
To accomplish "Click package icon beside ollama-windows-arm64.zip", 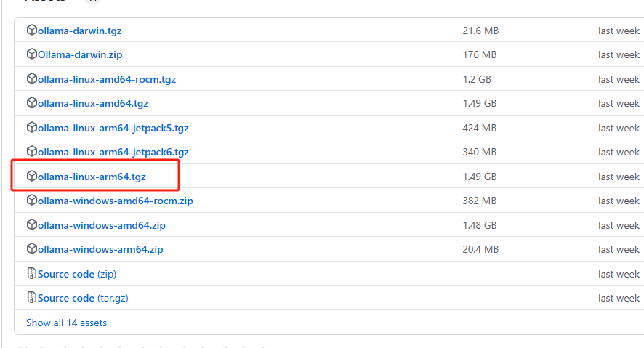I will (32, 248).
